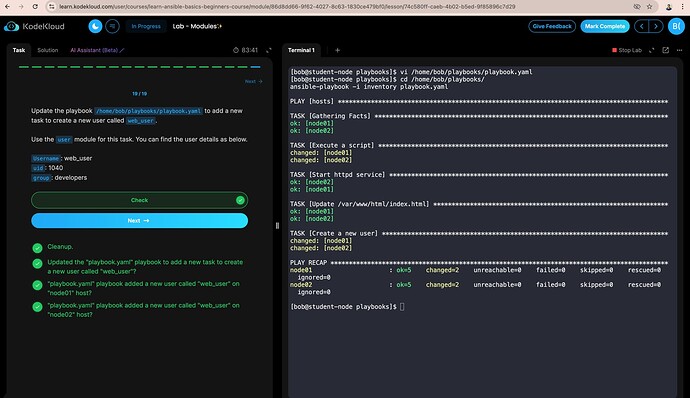
Task: Click the In Progress status badge
Action: 146,26
